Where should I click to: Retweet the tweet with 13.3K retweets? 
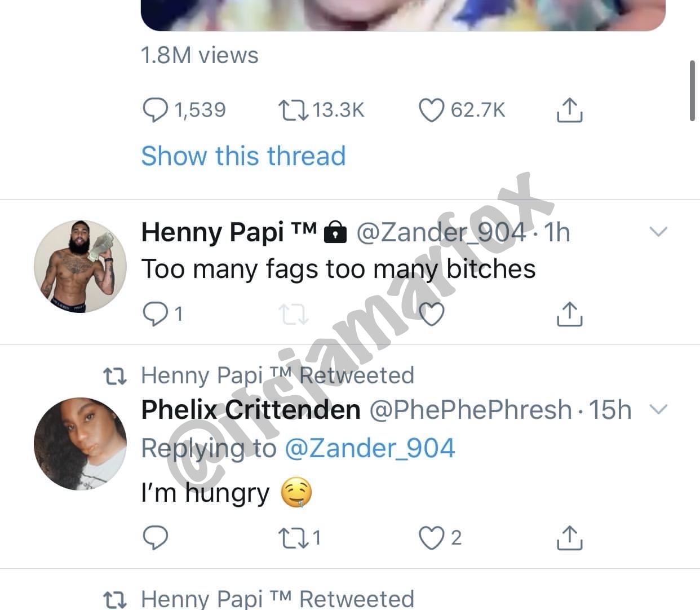click(294, 110)
